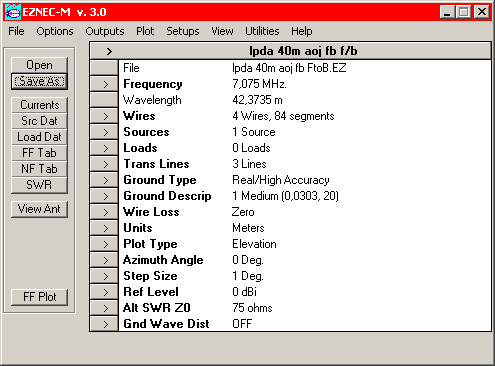The height and width of the screenshot is (366, 495).
Task: Click the Src Dat button
Action: (x=39, y=121)
